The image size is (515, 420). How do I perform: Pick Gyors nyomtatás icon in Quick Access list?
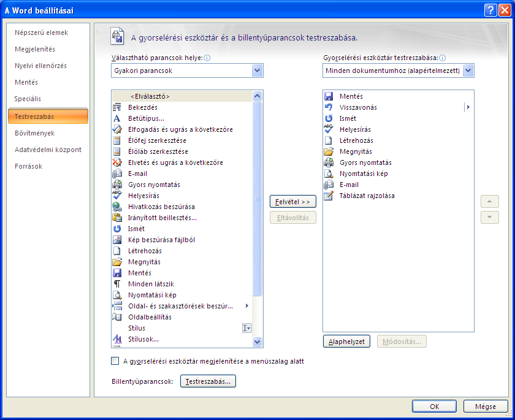(329, 162)
